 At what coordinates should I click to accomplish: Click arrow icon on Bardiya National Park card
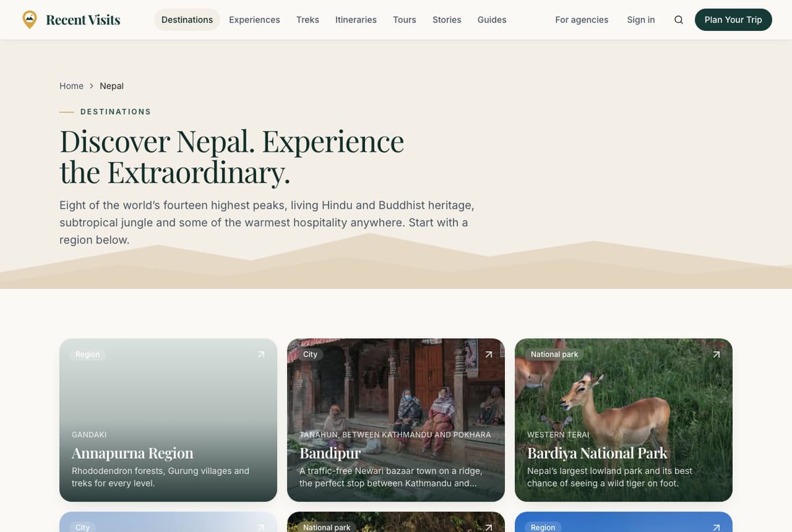716,354
